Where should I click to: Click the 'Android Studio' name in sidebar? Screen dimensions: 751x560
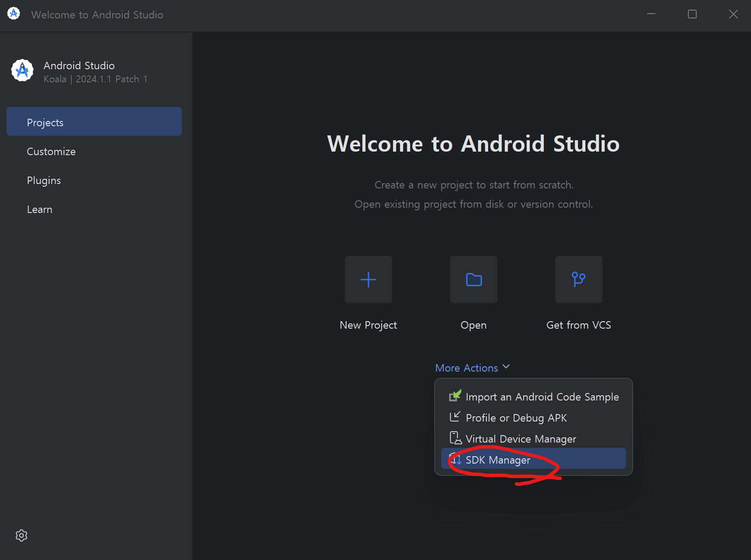point(79,66)
